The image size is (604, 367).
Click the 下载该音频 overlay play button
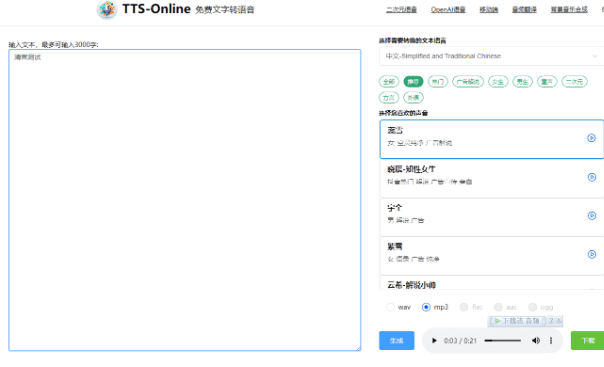click(x=517, y=321)
